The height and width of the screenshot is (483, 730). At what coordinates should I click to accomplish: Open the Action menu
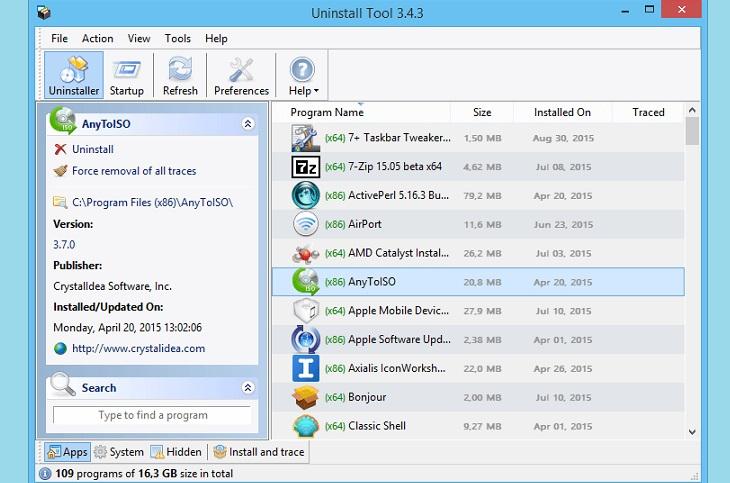coord(97,38)
